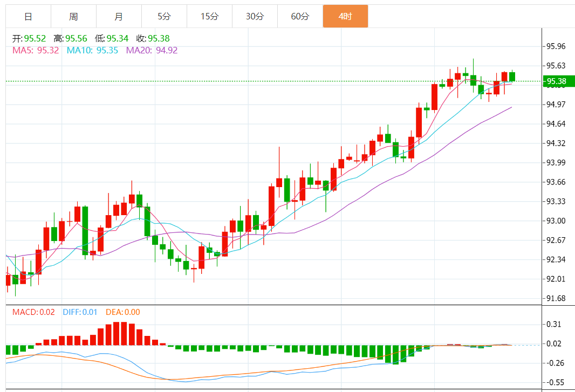Click the green current-price tag on the axis
Image resolution: width=575 pixels, height=392 pixels.
(558, 81)
